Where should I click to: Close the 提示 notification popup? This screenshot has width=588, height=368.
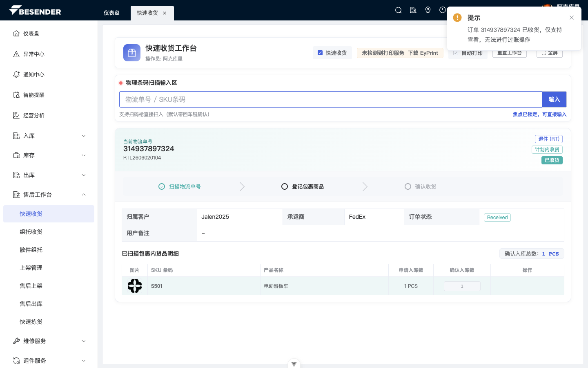[572, 18]
